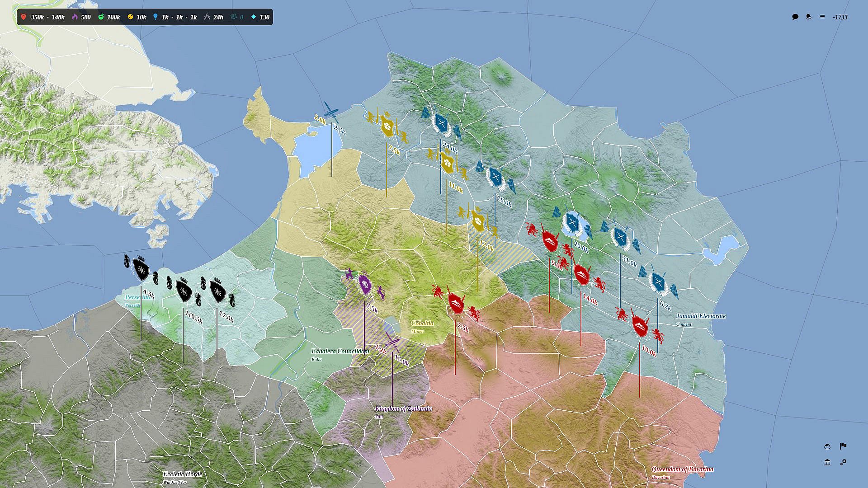Click the red manpower shield icon
This screenshot has width=868, height=488.
(24, 17)
